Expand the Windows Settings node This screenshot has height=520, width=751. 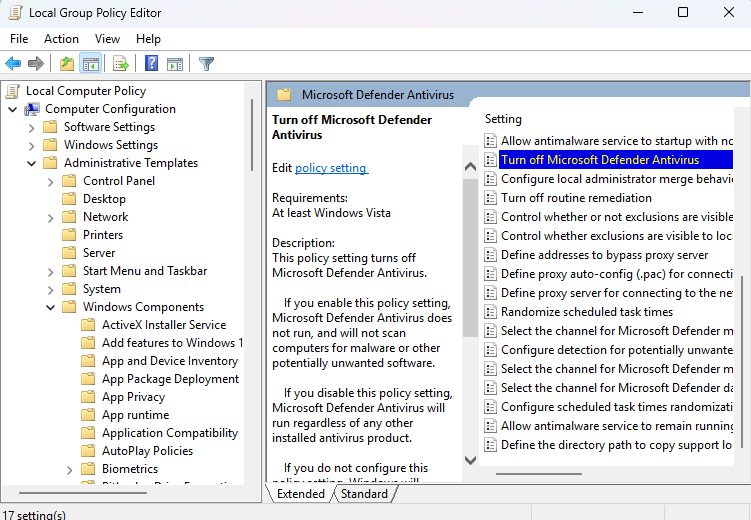31,146
